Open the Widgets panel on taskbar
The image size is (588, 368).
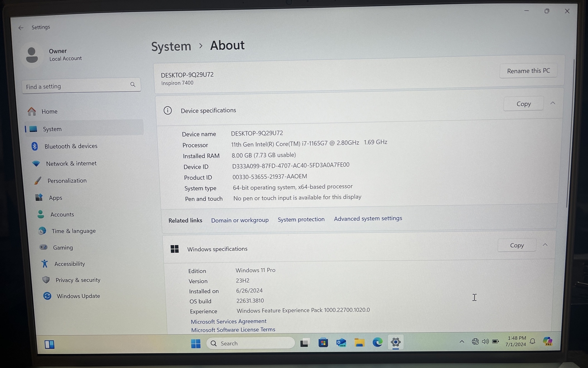coord(50,344)
